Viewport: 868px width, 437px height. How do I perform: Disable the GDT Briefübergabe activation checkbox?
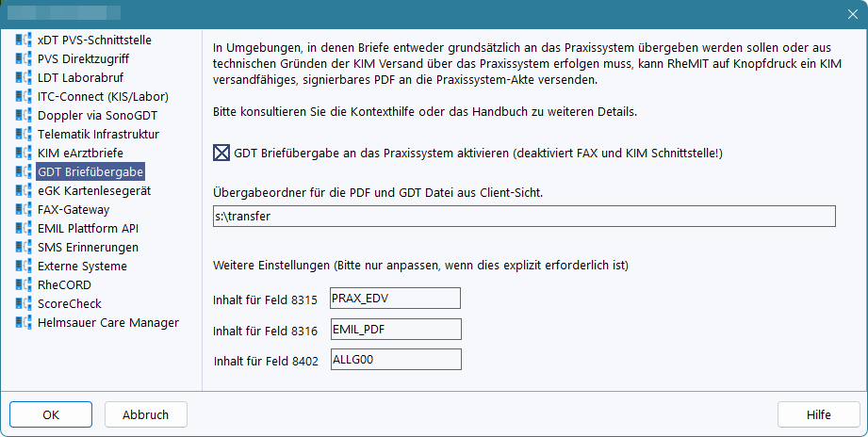click(x=222, y=153)
